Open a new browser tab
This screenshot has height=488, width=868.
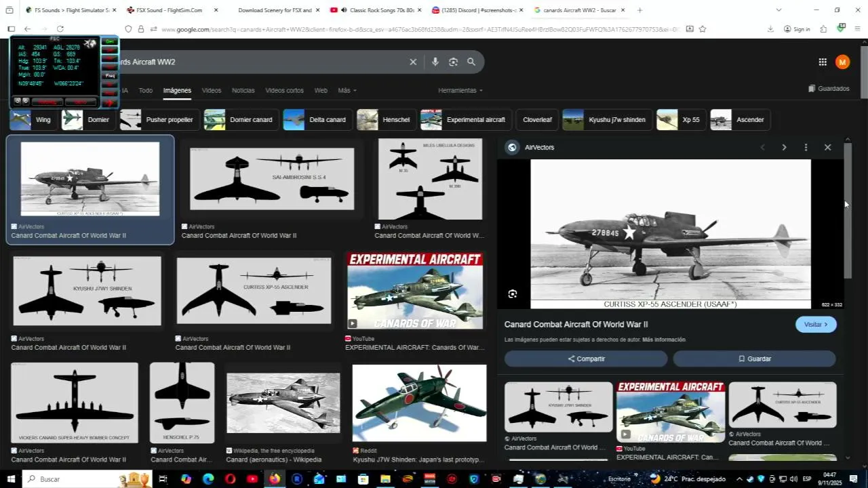639,10
